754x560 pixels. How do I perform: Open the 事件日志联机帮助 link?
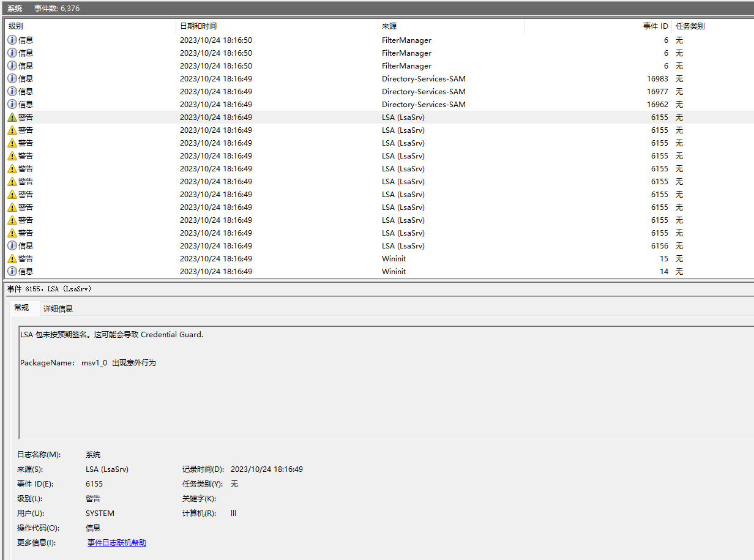click(x=117, y=543)
